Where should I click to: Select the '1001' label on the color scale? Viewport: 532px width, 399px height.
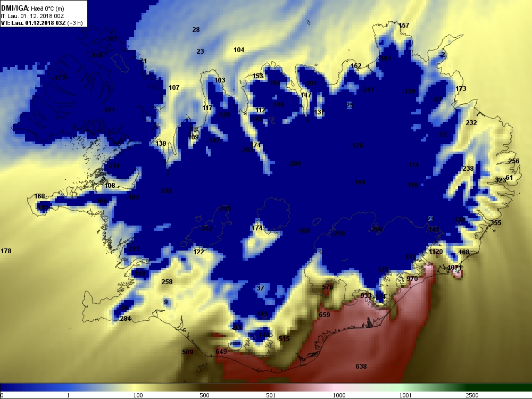click(405, 395)
